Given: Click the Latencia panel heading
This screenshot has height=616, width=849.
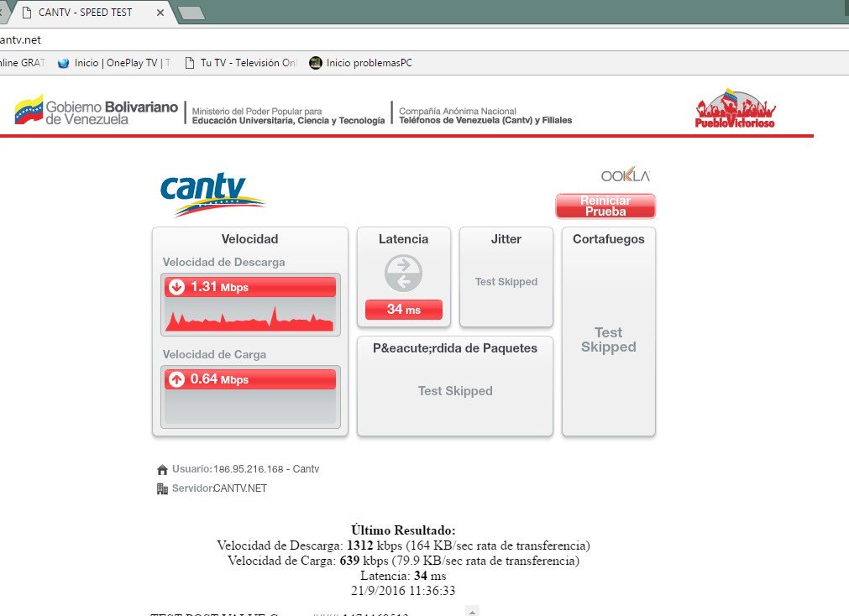Looking at the screenshot, I should coord(403,239).
